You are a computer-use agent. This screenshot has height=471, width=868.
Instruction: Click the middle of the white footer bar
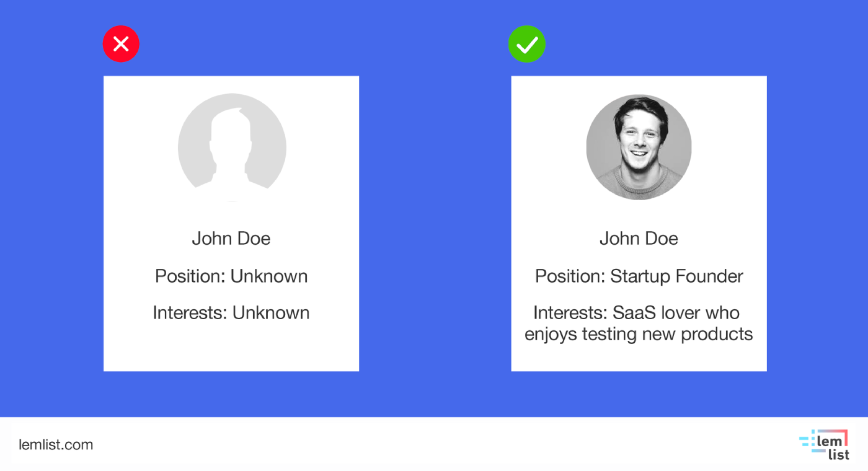[x=434, y=444]
